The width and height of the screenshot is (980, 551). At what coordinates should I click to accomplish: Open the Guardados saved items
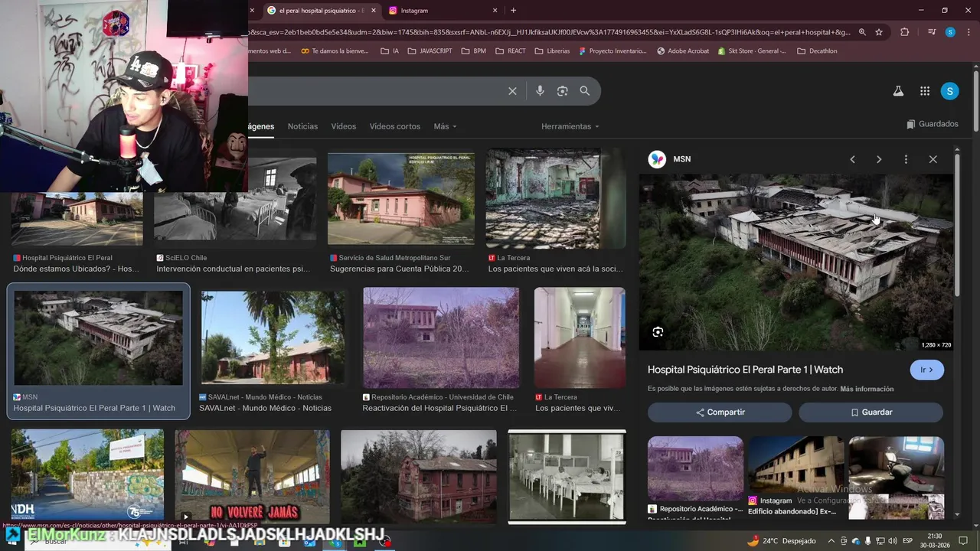(x=932, y=124)
